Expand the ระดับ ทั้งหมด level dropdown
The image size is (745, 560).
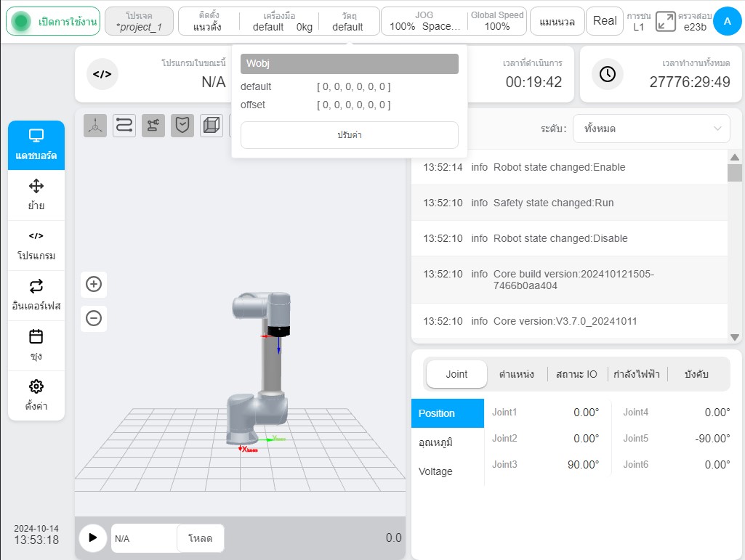pos(651,129)
